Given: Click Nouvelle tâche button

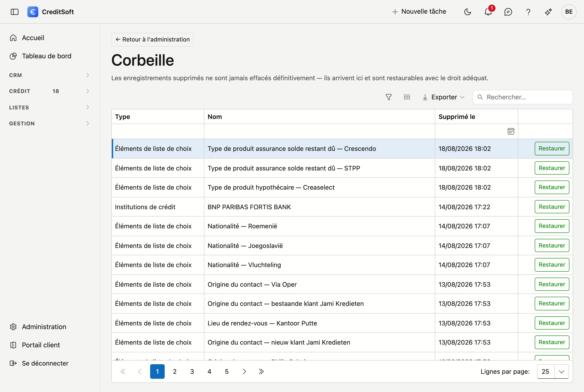Looking at the screenshot, I should pos(419,11).
